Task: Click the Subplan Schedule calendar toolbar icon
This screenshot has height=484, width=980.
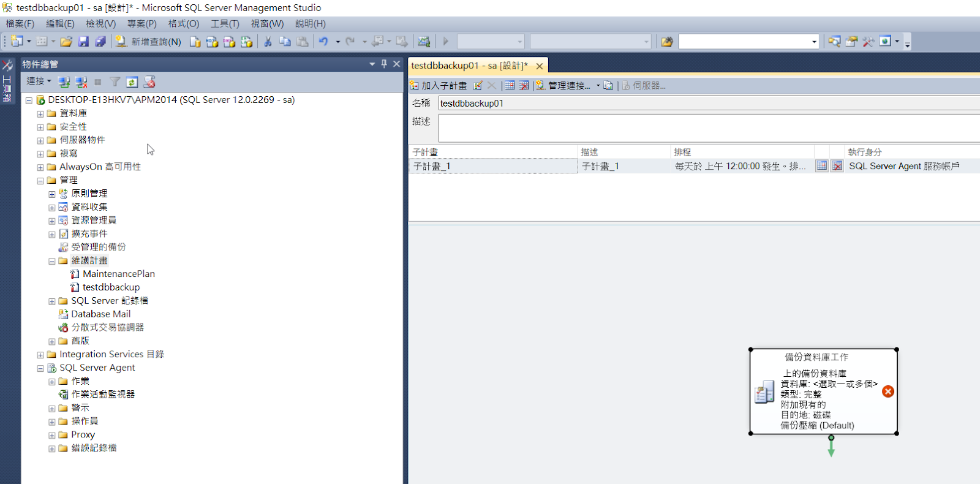Action: click(510, 86)
